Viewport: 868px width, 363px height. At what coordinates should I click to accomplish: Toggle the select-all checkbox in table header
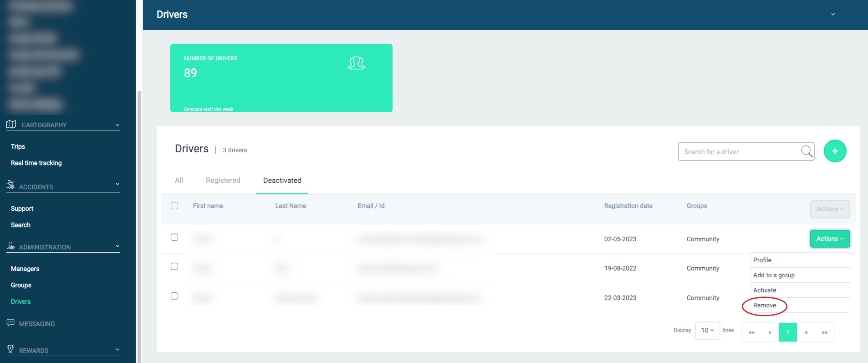(174, 206)
